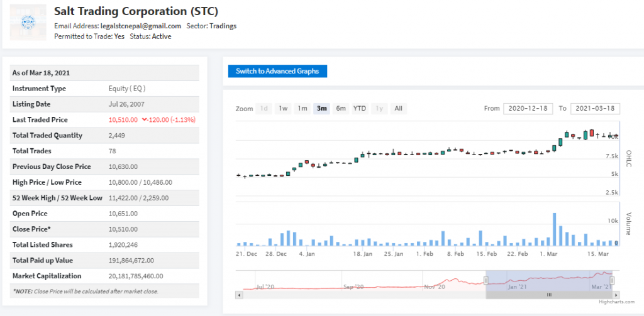Click email legalstcnepal@gmail.com
This screenshot has width=644, height=316.
point(141,26)
